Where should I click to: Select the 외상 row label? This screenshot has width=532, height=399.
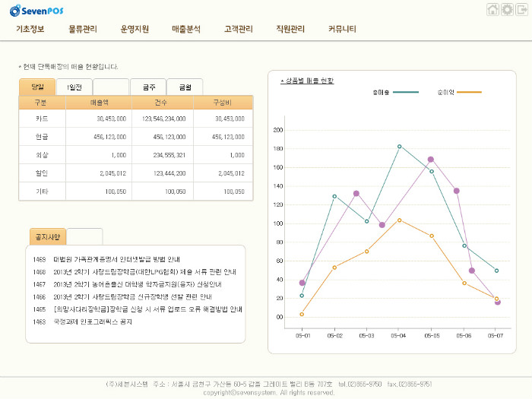(x=42, y=155)
